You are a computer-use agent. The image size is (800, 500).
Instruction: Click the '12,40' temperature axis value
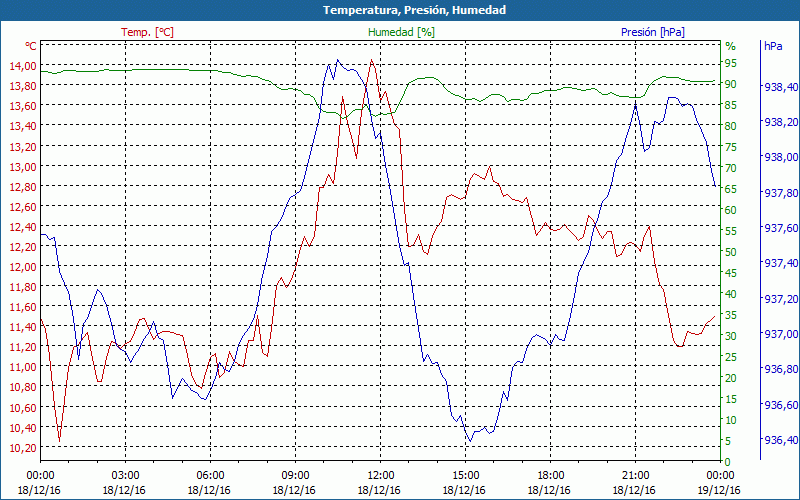point(22,226)
